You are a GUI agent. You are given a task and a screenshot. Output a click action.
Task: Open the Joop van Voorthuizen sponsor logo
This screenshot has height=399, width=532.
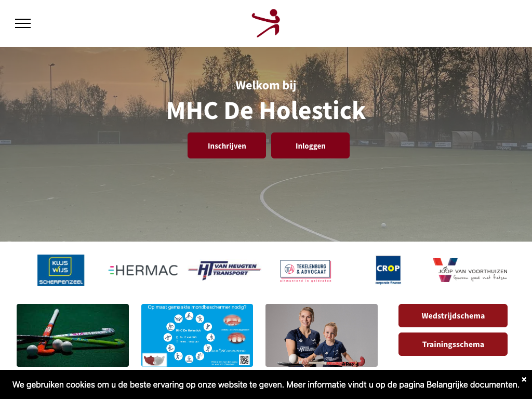(470, 270)
